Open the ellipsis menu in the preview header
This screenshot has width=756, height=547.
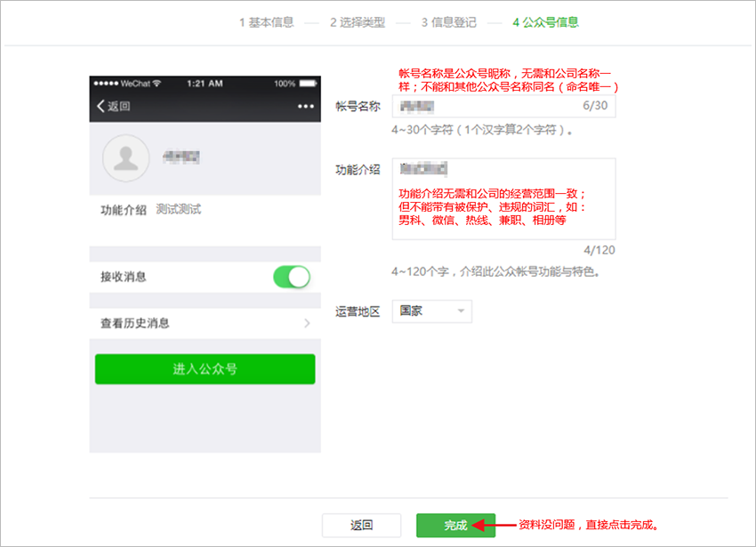click(305, 104)
